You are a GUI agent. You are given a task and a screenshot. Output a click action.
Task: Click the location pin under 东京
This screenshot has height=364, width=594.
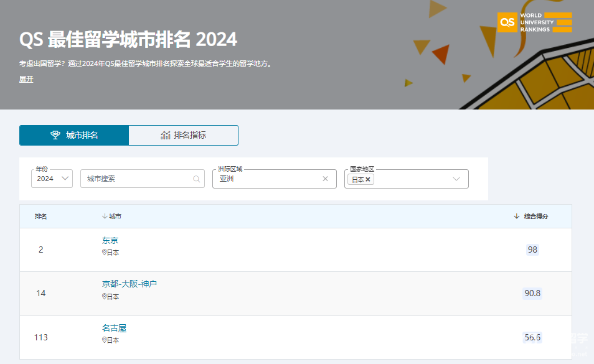(104, 253)
